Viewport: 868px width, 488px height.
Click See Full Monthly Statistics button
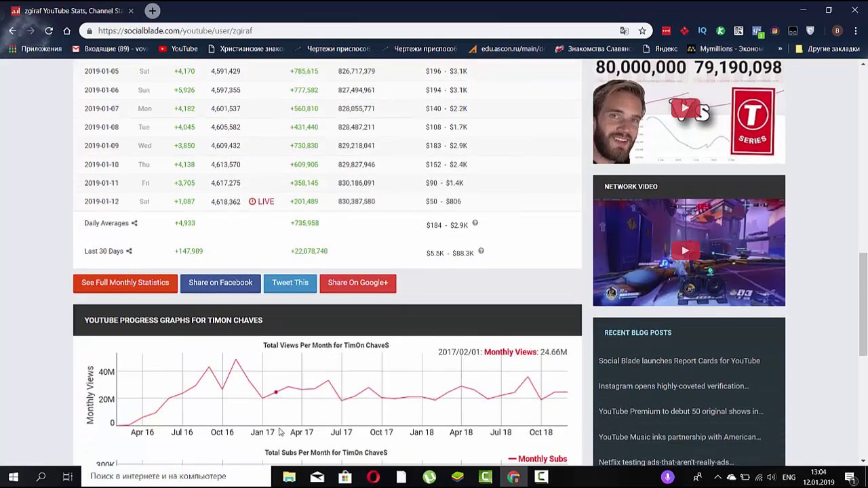tap(125, 283)
